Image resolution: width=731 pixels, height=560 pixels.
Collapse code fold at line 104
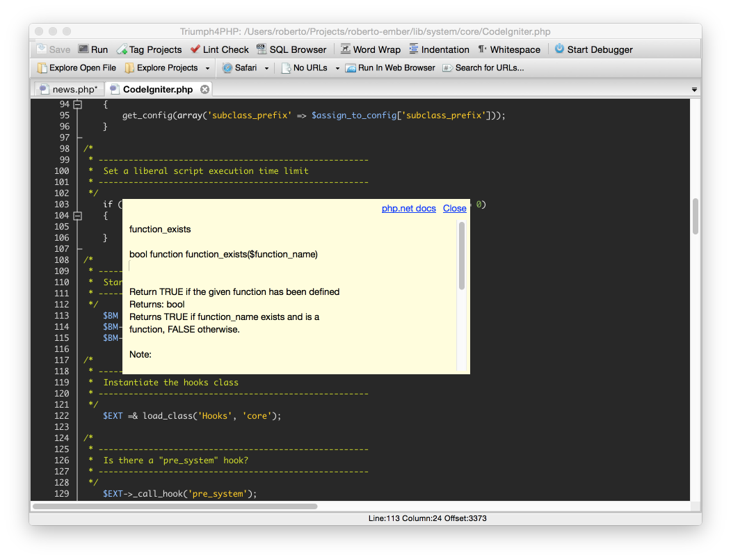(78, 216)
